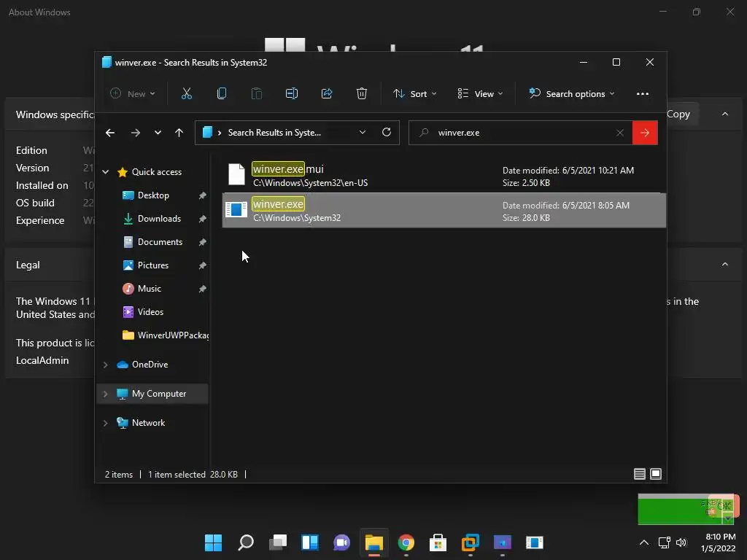Open the network tray icon

tap(664, 542)
